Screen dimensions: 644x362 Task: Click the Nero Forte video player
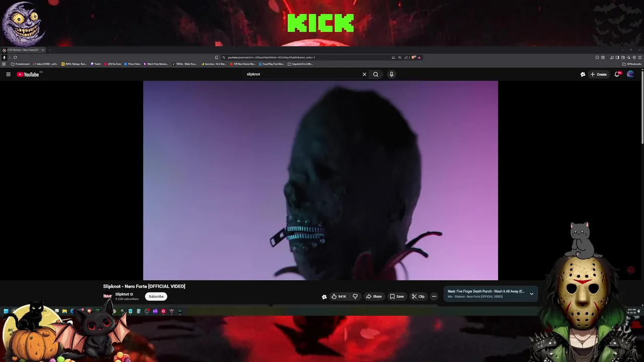(x=320, y=180)
